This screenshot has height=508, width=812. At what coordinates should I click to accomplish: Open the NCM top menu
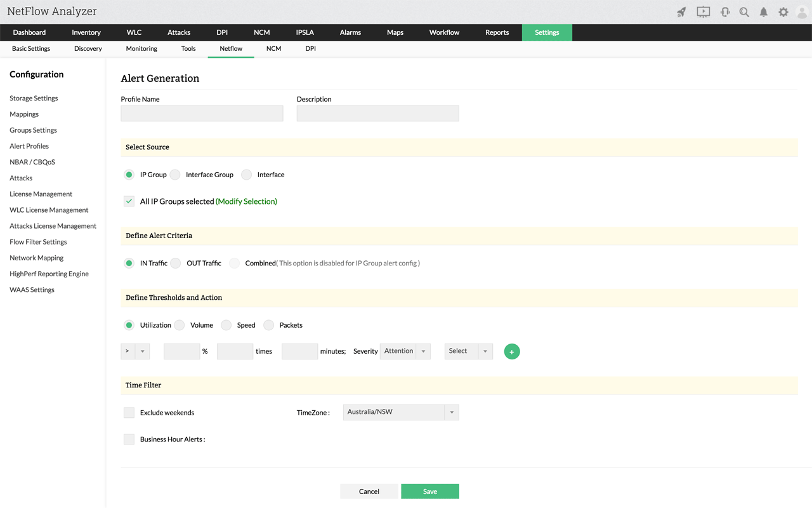pyautogui.click(x=261, y=32)
